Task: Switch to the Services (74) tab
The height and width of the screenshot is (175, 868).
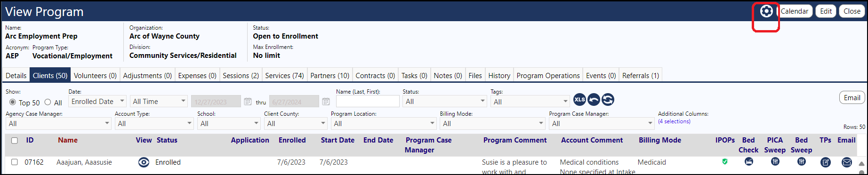Action: click(284, 75)
